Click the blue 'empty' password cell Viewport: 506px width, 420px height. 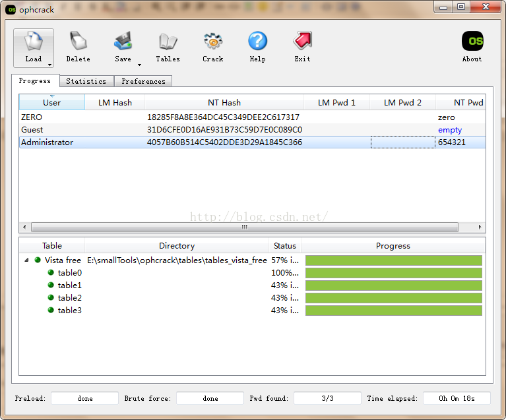coord(450,130)
